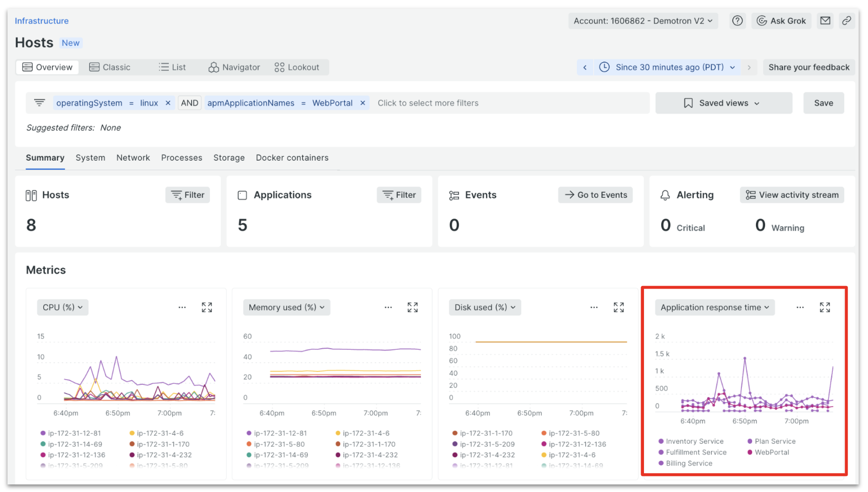Click the Alerting bell icon
Image resolution: width=868 pixels, height=492 pixels.
click(665, 195)
